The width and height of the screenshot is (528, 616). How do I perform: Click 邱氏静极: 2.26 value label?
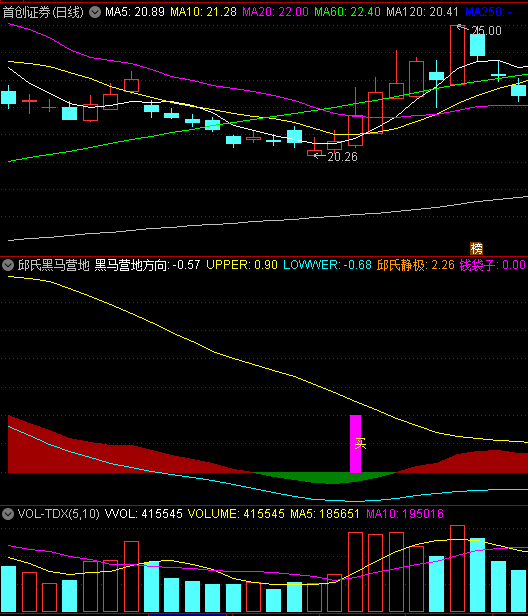pyautogui.click(x=416, y=265)
